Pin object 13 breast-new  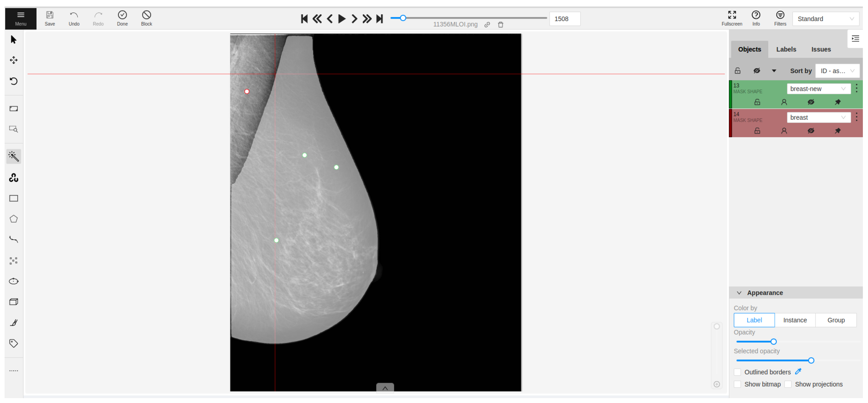pos(838,102)
